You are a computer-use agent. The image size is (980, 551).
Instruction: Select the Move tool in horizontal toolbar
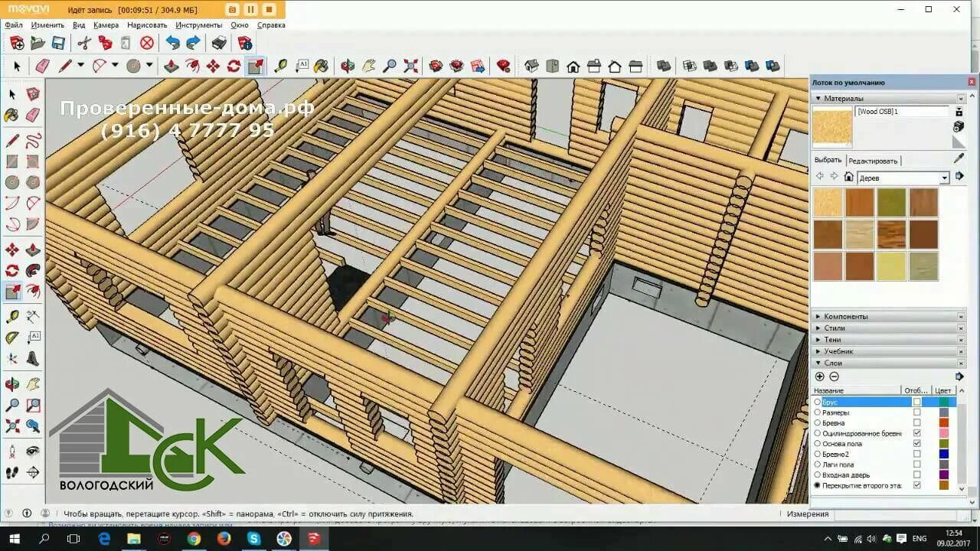tap(213, 66)
